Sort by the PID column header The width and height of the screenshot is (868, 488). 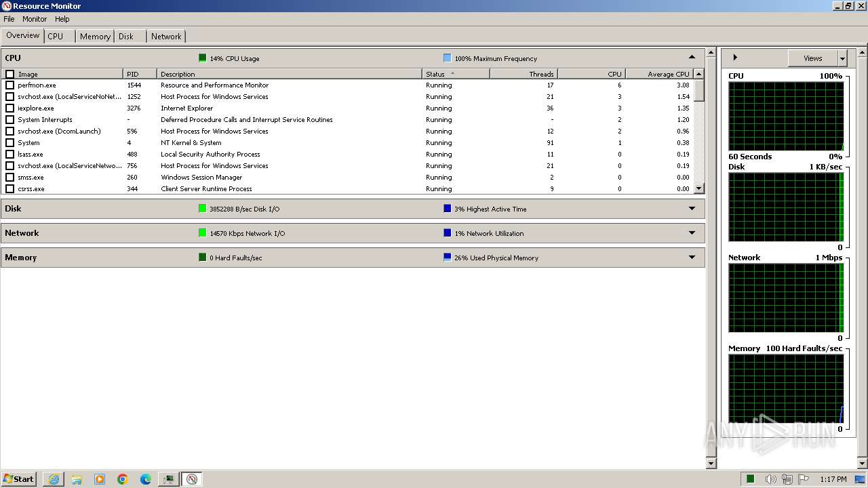(x=140, y=74)
